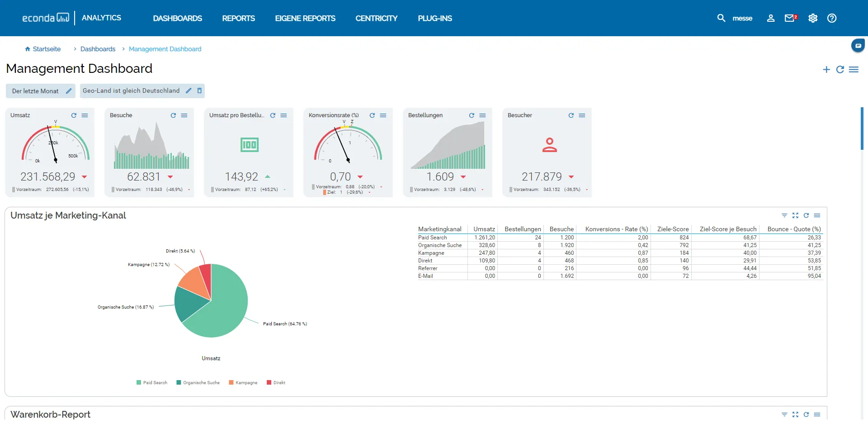Toggle Kampagne legend entry in pie chart
This screenshot has height=424, width=868.
(x=243, y=383)
